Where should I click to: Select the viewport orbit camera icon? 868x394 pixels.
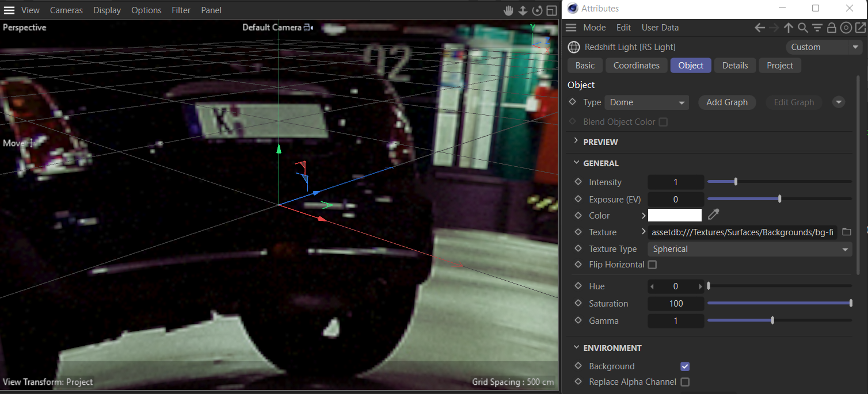537,10
